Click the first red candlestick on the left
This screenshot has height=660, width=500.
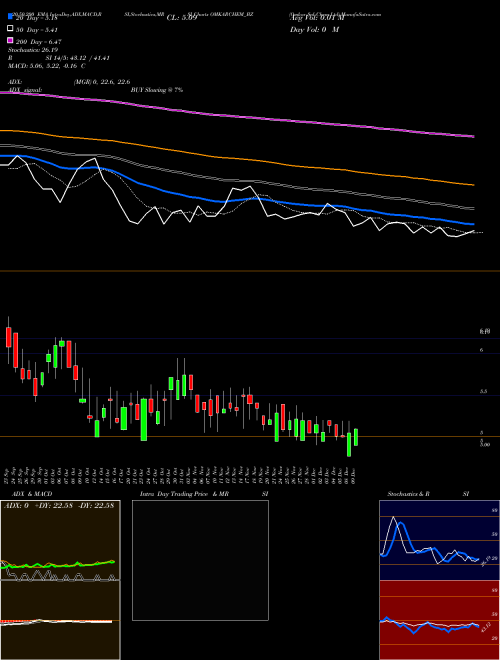click(8, 337)
